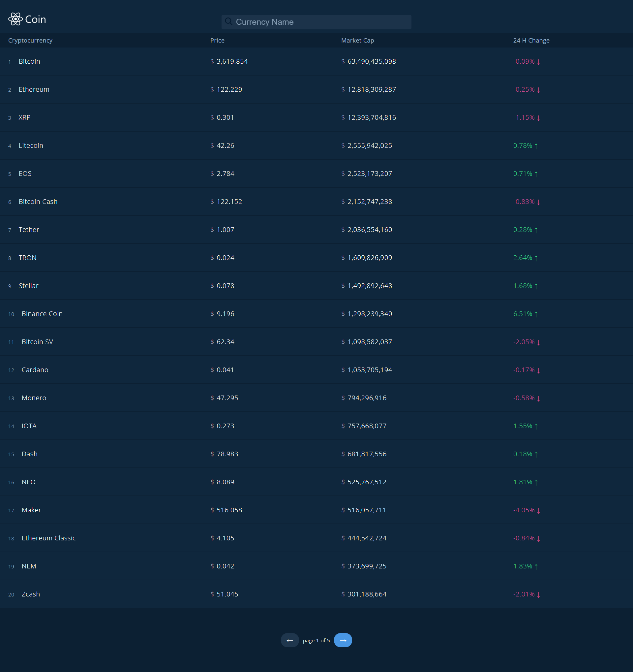
Task: Click the up arrow beside 6.51%
Action: 536,314
